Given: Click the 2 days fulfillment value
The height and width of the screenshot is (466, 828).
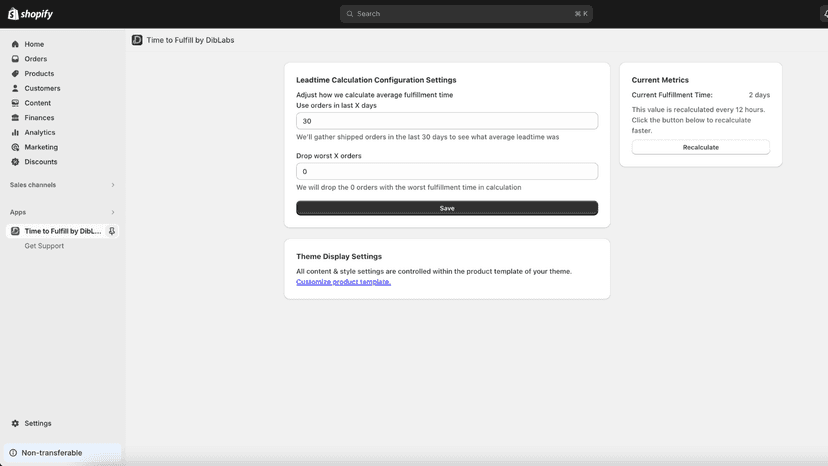Looking at the screenshot, I should [759, 95].
